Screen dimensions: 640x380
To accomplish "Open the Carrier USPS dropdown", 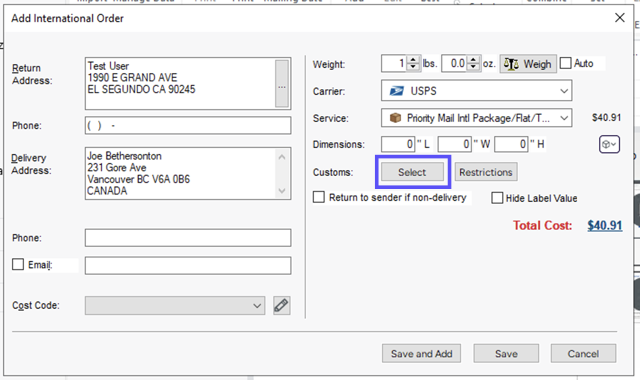I will coord(476,91).
